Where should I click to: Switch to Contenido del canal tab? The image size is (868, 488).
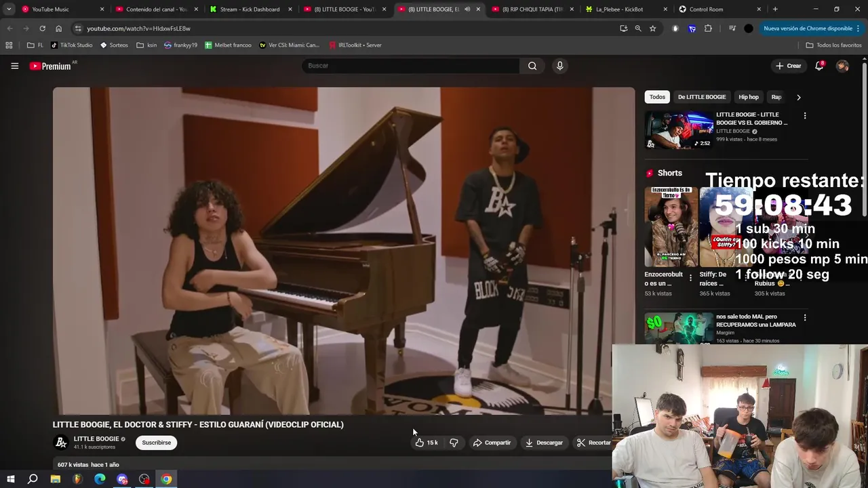tap(157, 9)
